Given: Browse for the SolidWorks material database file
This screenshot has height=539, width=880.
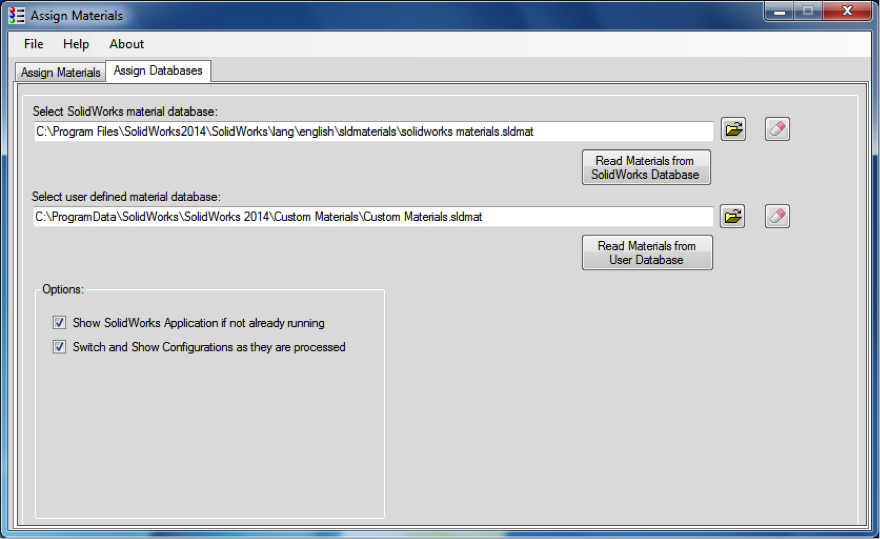Looking at the screenshot, I should (733, 130).
